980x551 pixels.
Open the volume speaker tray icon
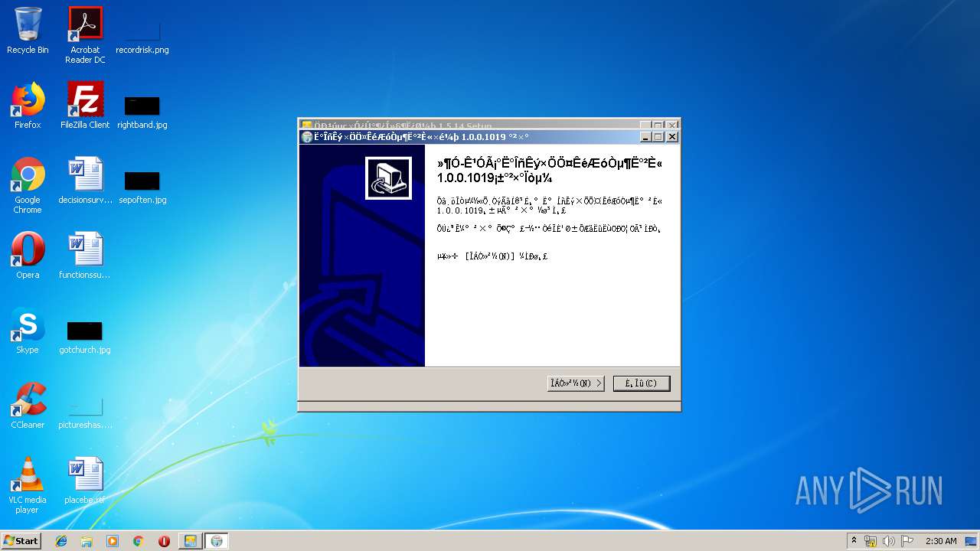point(889,541)
